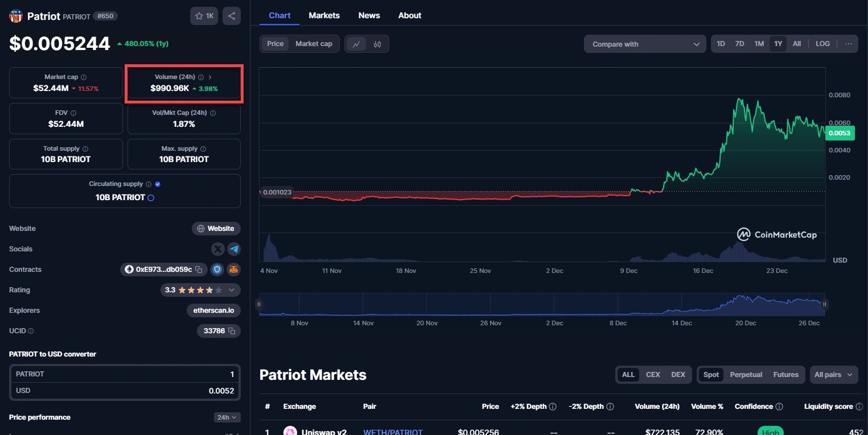Switch to candlestick chart icon
868x435 pixels.
coord(377,44)
